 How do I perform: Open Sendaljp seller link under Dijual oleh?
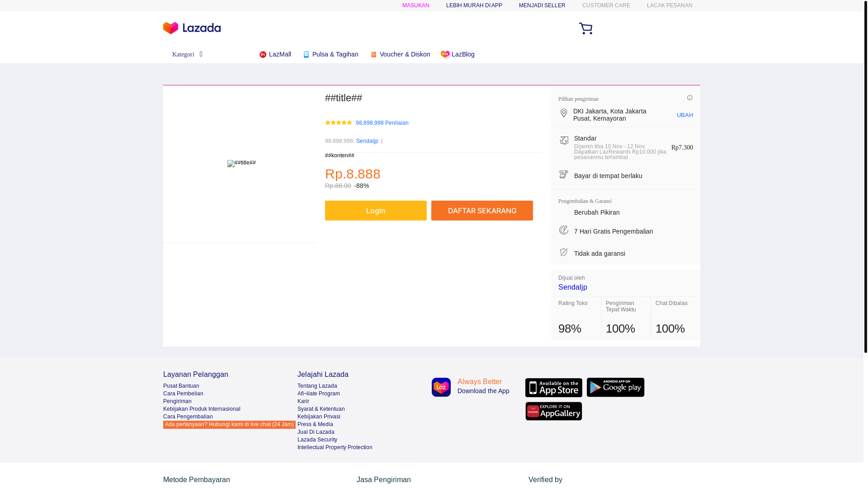pos(572,287)
